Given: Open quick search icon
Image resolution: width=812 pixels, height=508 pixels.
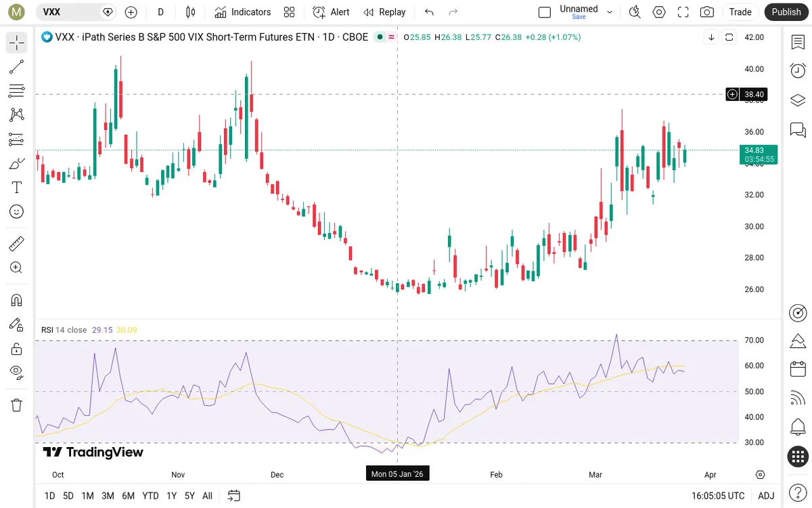Looking at the screenshot, I should 635,12.
